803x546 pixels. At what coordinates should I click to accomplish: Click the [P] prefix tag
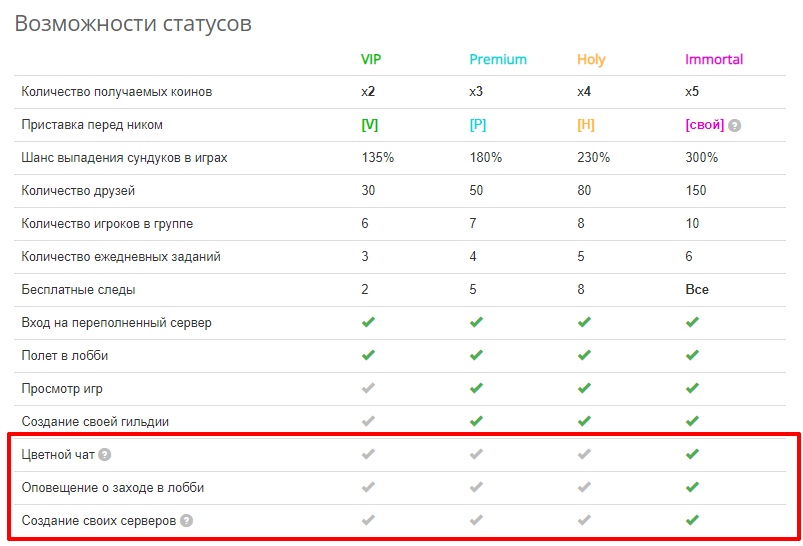tap(478, 125)
